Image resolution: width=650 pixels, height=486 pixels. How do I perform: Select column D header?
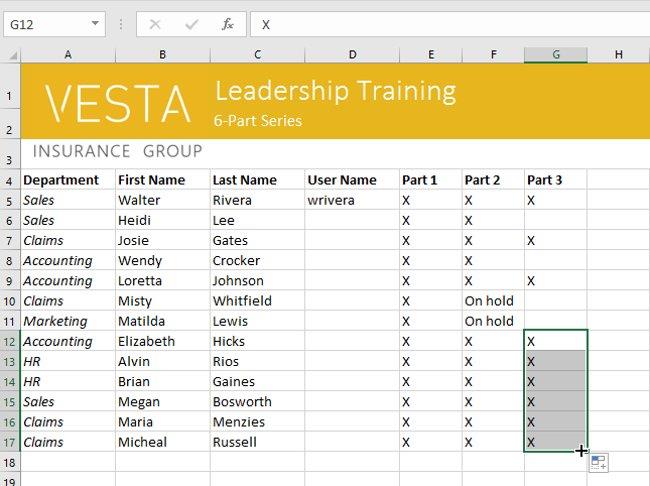352,55
